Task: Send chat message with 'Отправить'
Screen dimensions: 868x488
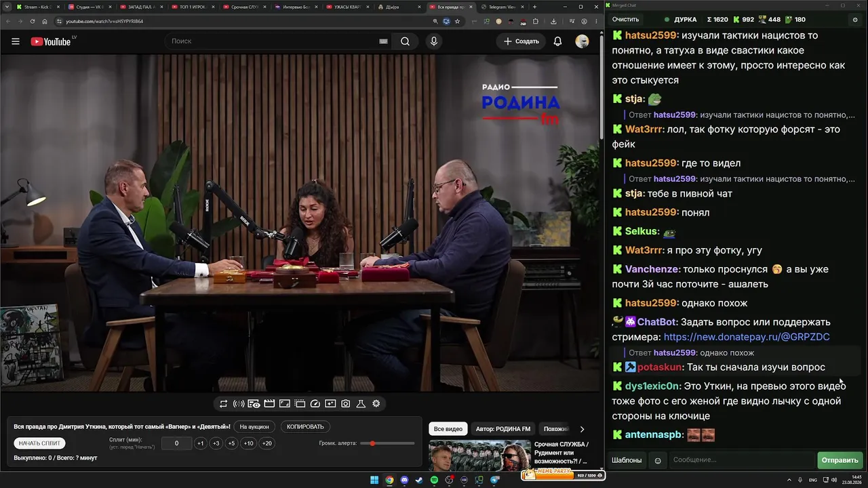Action: [x=840, y=460]
